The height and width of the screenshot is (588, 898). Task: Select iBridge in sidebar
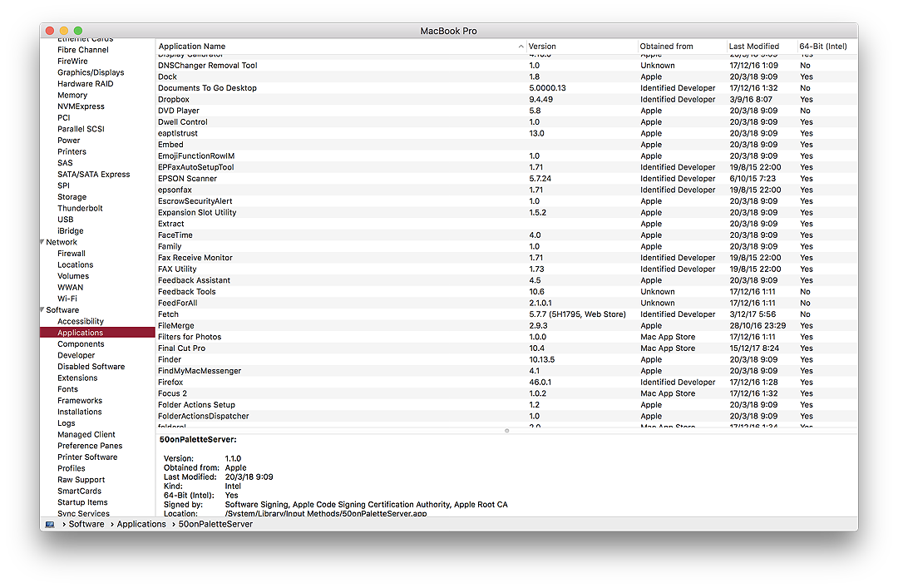pos(71,231)
